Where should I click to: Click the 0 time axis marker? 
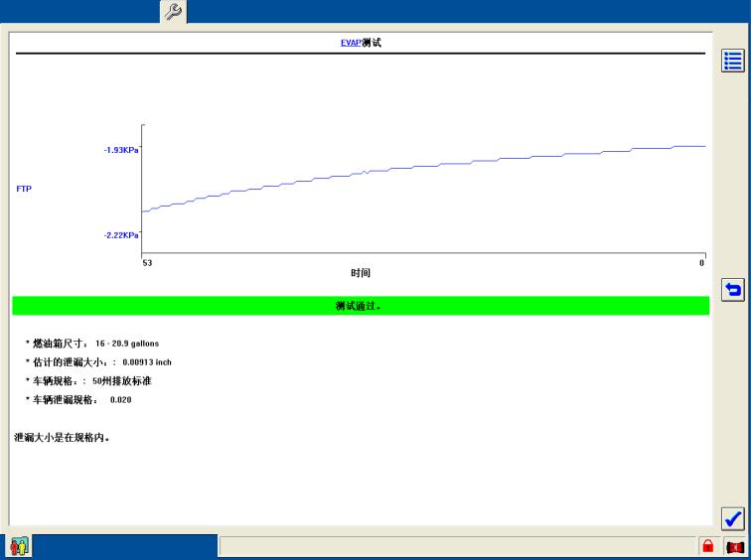tap(701, 263)
